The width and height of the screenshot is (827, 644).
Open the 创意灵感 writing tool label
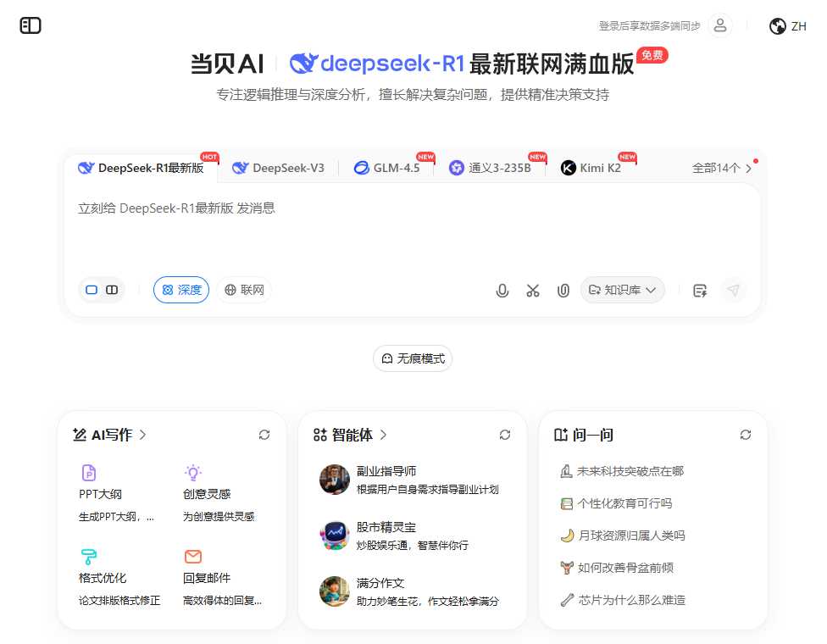[x=207, y=494]
